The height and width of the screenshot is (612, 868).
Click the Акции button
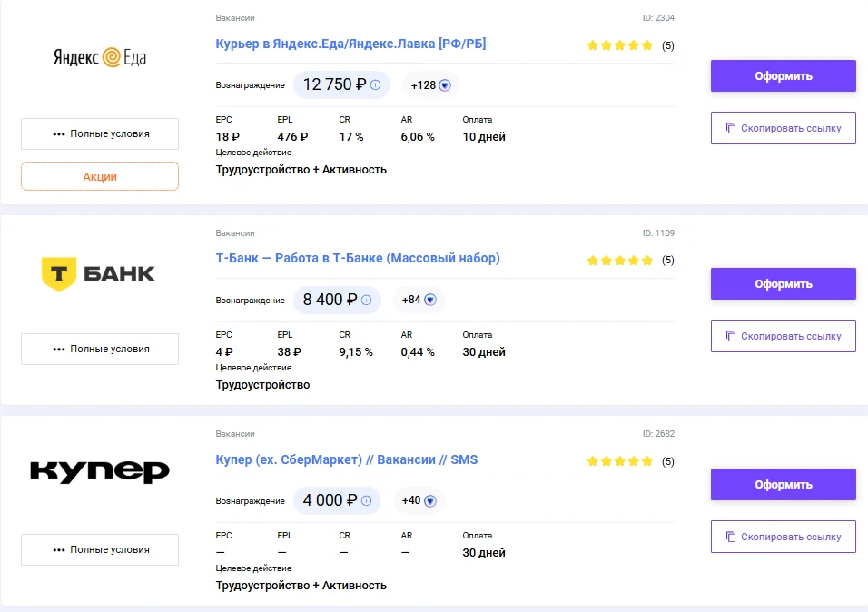pyautogui.click(x=100, y=176)
